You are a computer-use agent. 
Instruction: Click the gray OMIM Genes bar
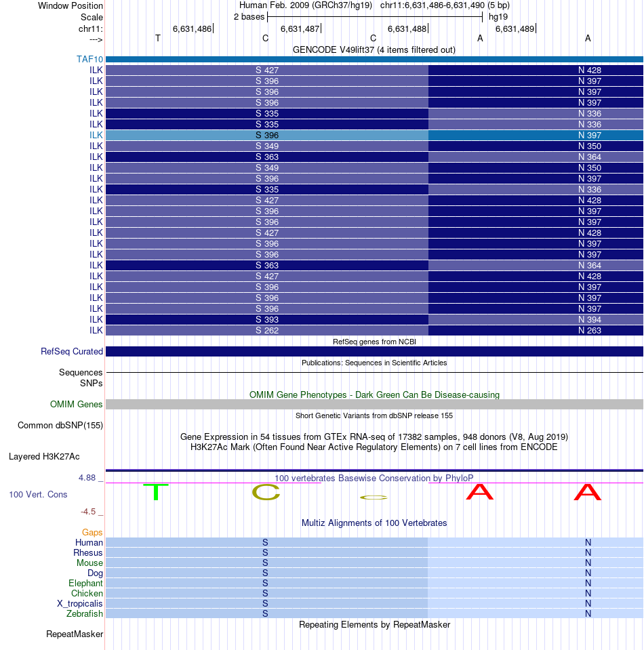[x=374, y=404]
